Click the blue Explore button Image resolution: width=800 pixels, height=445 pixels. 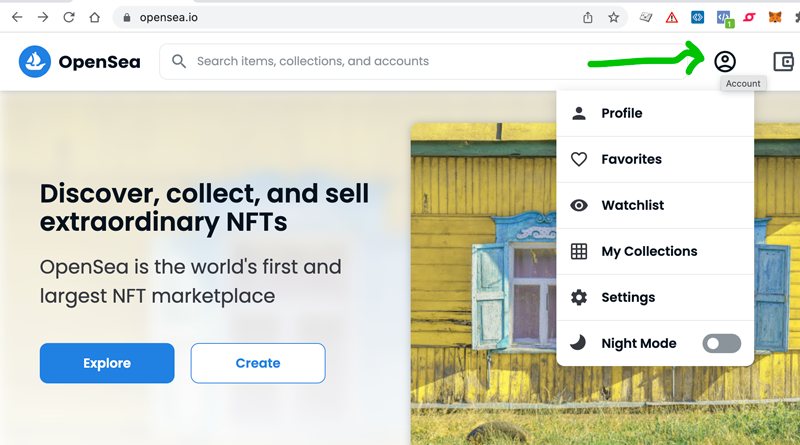(107, 363)
